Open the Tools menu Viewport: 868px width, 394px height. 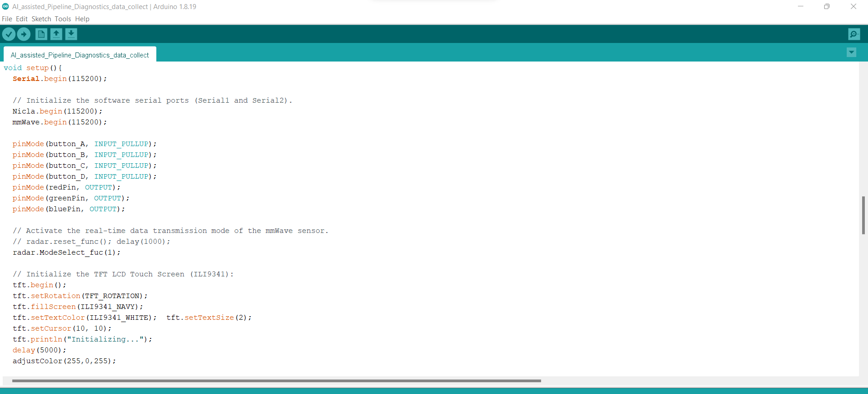pyautogui.click(x=63, y=19)
